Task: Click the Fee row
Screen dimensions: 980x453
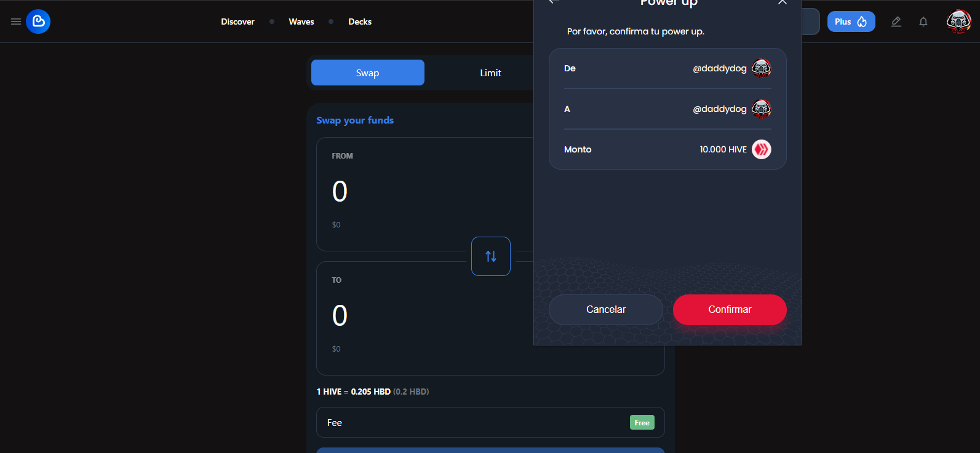Action: pos(490,422)
